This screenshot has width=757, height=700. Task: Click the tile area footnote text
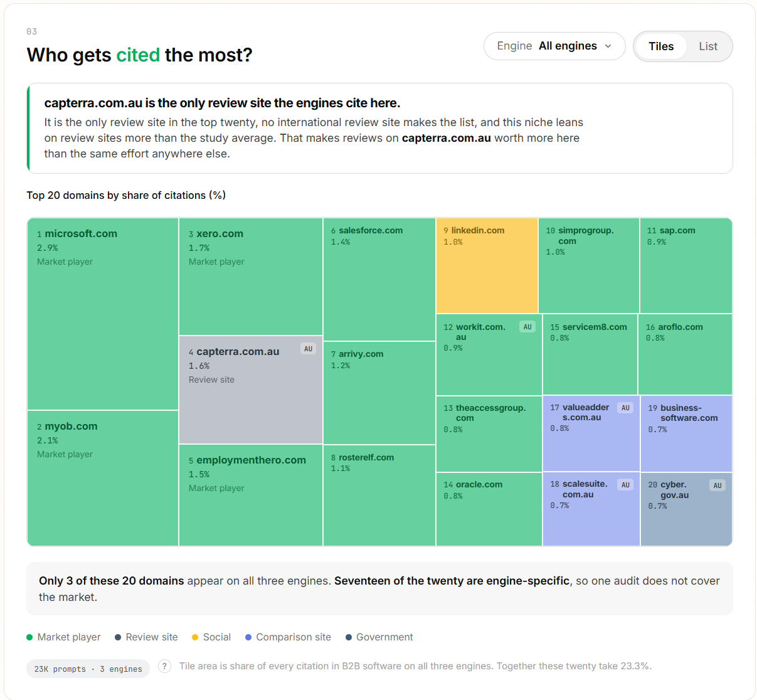coord(415,666)
